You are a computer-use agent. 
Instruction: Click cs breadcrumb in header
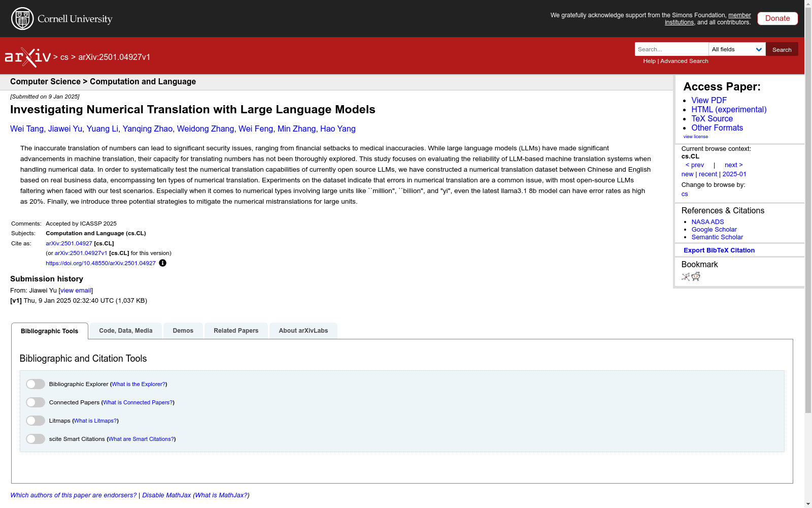click(x=64, y=57)
